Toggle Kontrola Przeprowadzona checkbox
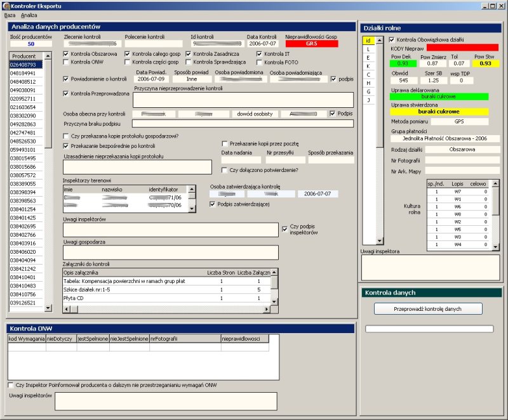This screenshot has width=508, height=420. click(x=66, y=93)
